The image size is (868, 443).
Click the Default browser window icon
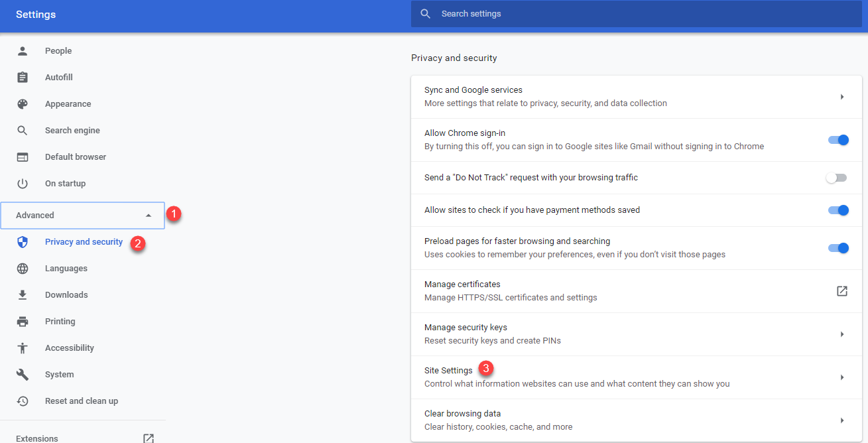[23, 157]
